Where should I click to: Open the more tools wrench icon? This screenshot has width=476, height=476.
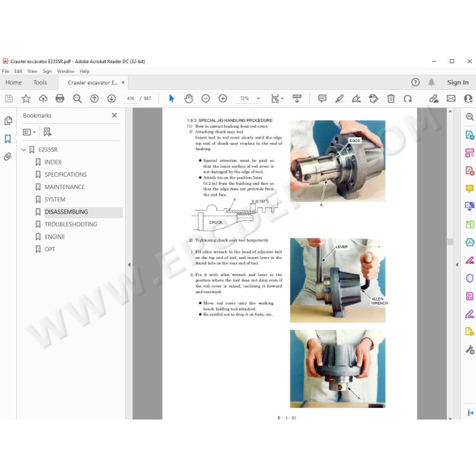click(x=470, y=350)
